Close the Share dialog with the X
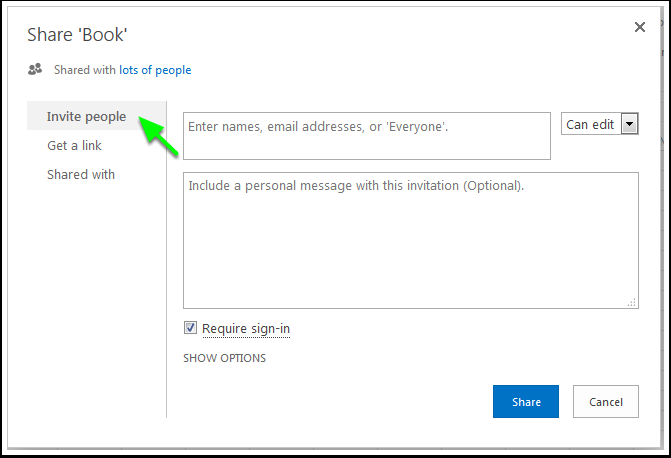Viewport: 671px width, 458px height. pyautogui.click(x=640, y=27)
